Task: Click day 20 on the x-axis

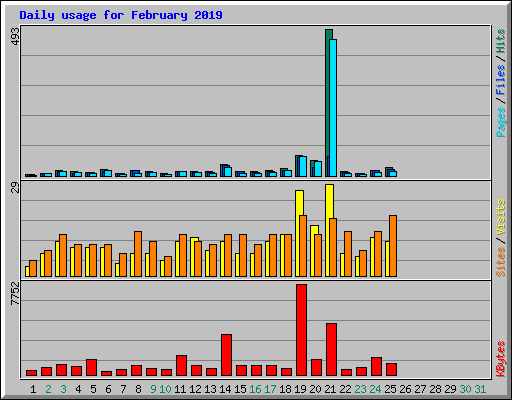Action: [315, 389]
